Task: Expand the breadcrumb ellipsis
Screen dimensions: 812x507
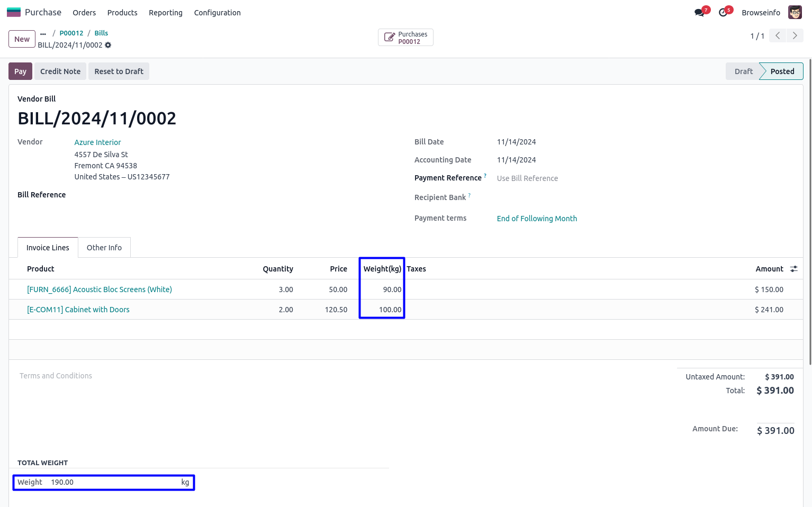Action: (x=43, y=33)
